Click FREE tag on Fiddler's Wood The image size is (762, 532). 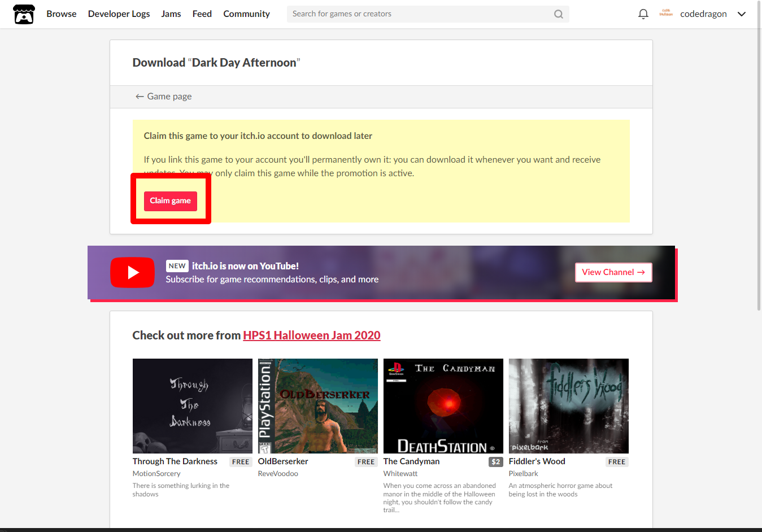click(x=617, y=462)
